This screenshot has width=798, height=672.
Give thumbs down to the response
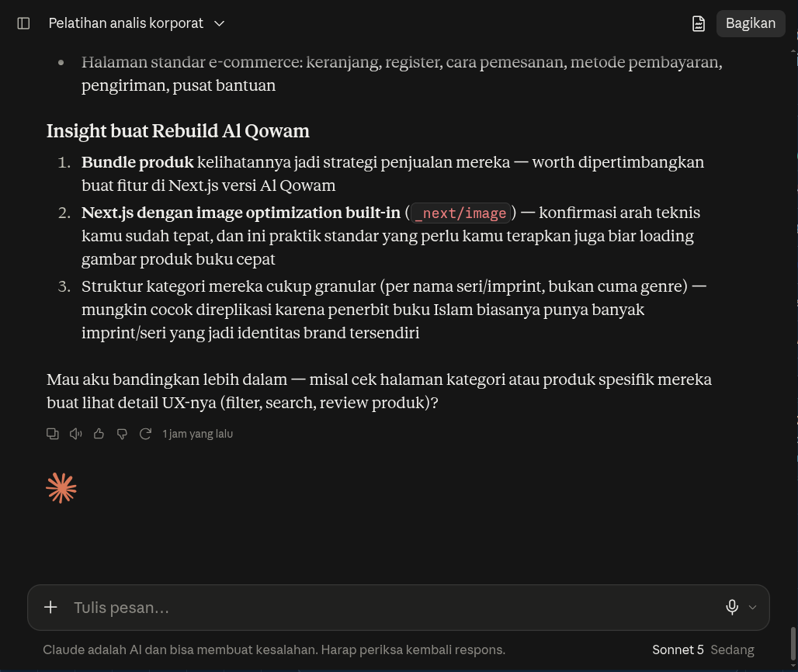click(x=122, y=434)
